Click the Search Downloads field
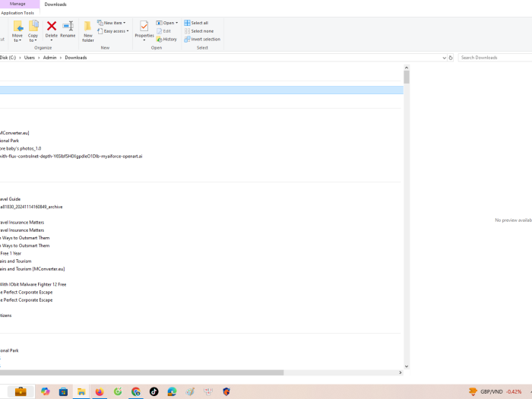 494,58
